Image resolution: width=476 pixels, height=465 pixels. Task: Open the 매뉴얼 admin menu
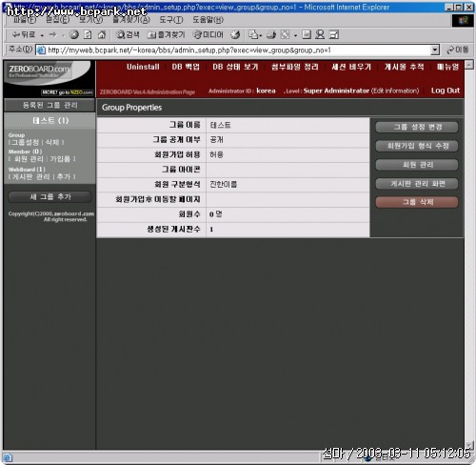click(447, 67)
